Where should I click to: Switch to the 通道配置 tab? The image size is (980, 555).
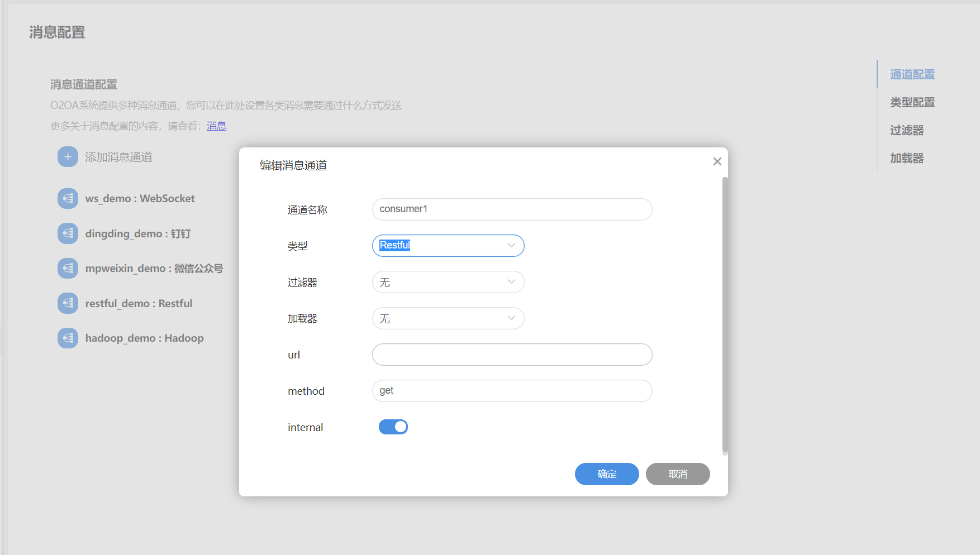click(912, 74)
